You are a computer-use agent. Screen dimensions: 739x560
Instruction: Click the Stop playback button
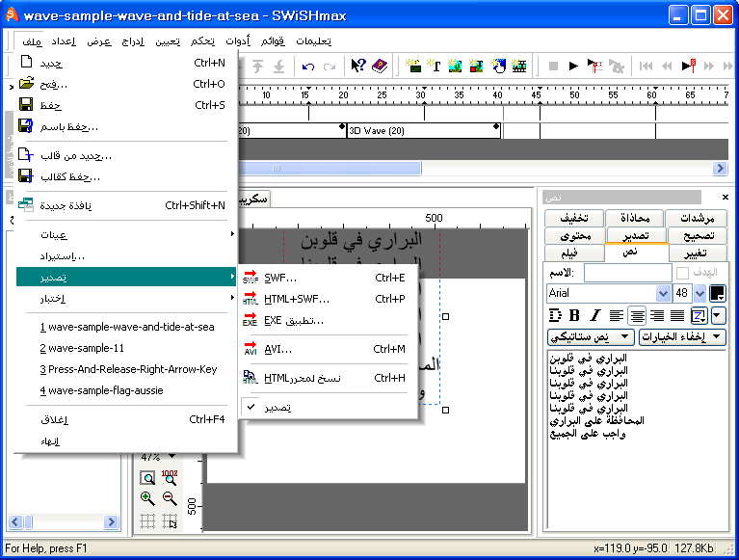[x=553, y=66]
